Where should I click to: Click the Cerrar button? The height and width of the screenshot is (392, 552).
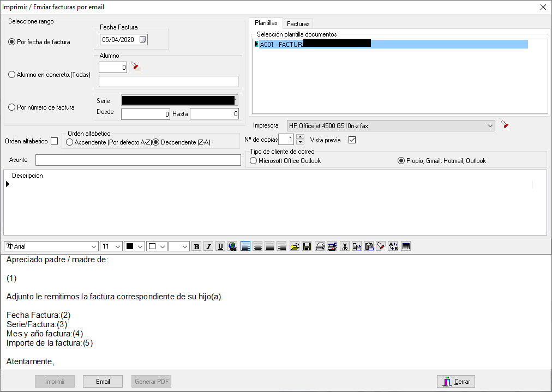456,382
